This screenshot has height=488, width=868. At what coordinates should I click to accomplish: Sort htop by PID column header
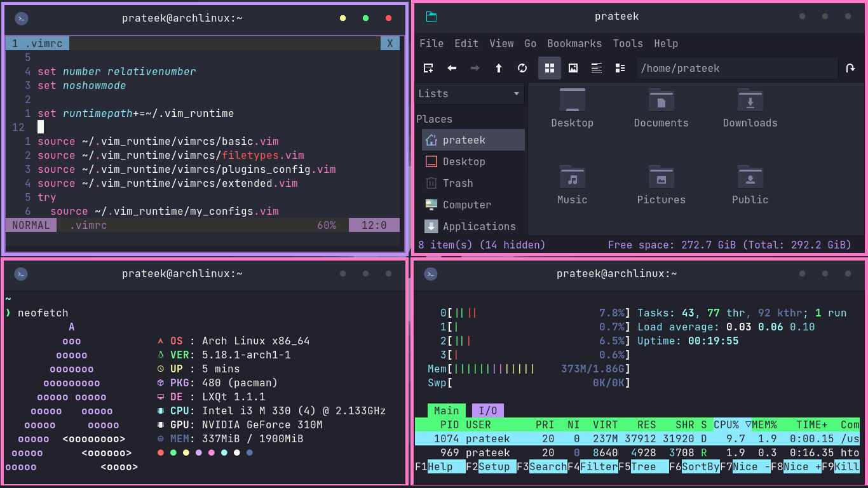click(449, 424)
